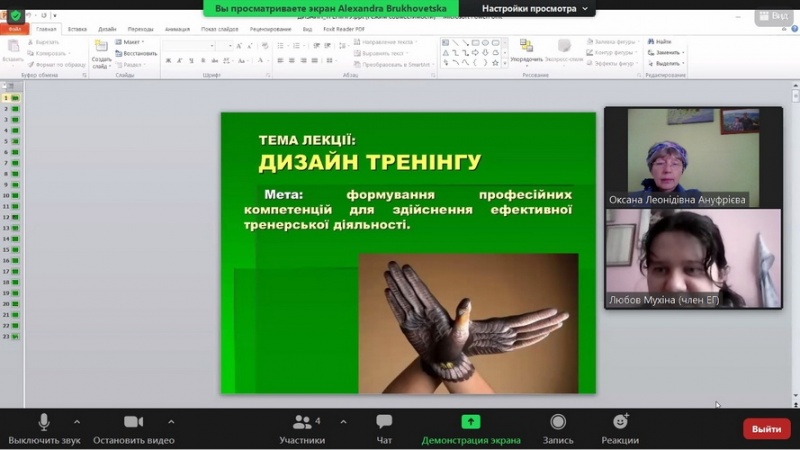Image resolution: width=800 pixels, height=450 pixels.
Task: Click the green security shield icon
Action: (15, 15)
